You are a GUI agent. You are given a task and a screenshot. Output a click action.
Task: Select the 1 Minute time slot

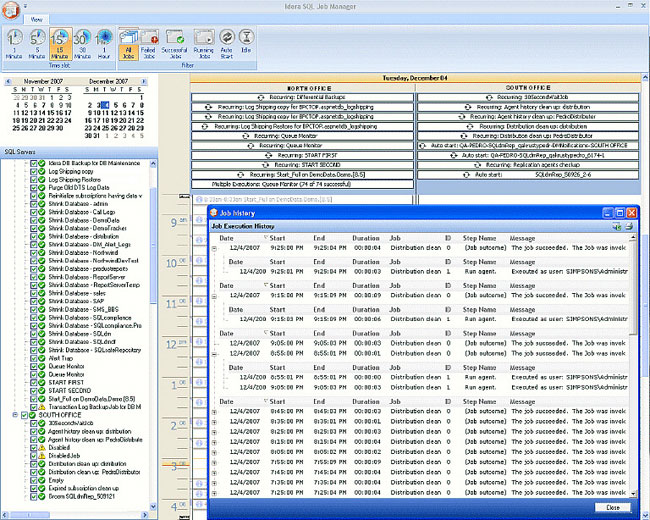coord(15,44)
